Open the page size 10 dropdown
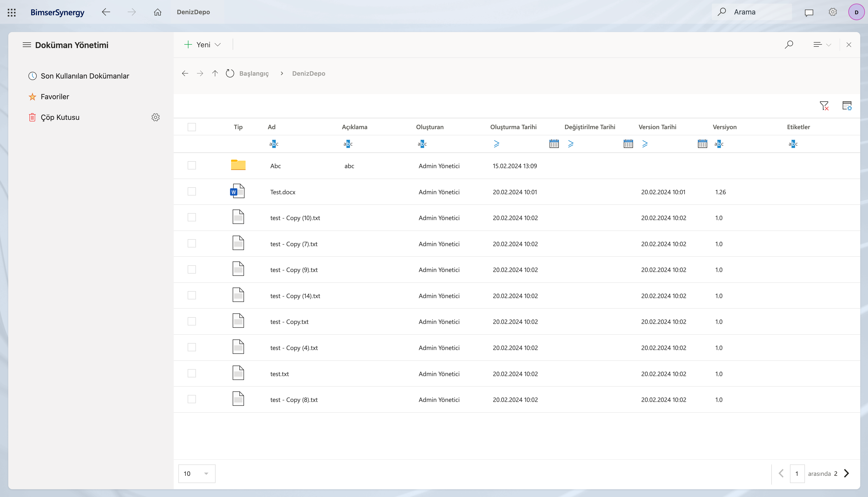The height and width of the screenshot is (497, 868). coord(197,473)
